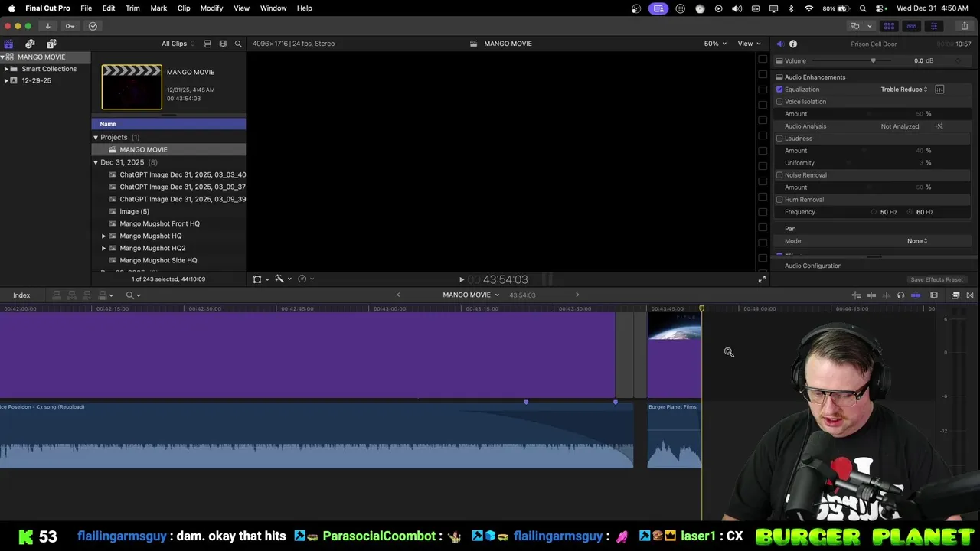
Task: Select Burger Planet Films audio clip
Action: tap(675, 435)
